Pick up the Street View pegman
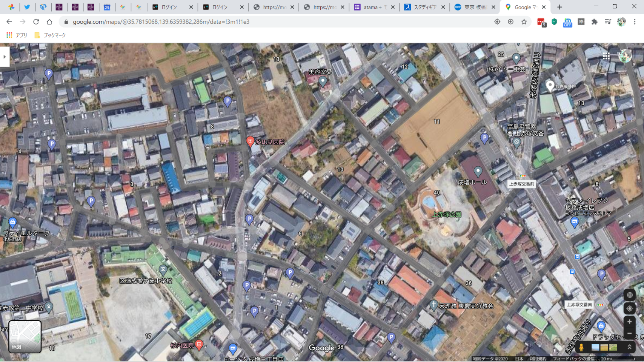 (581, 347)
